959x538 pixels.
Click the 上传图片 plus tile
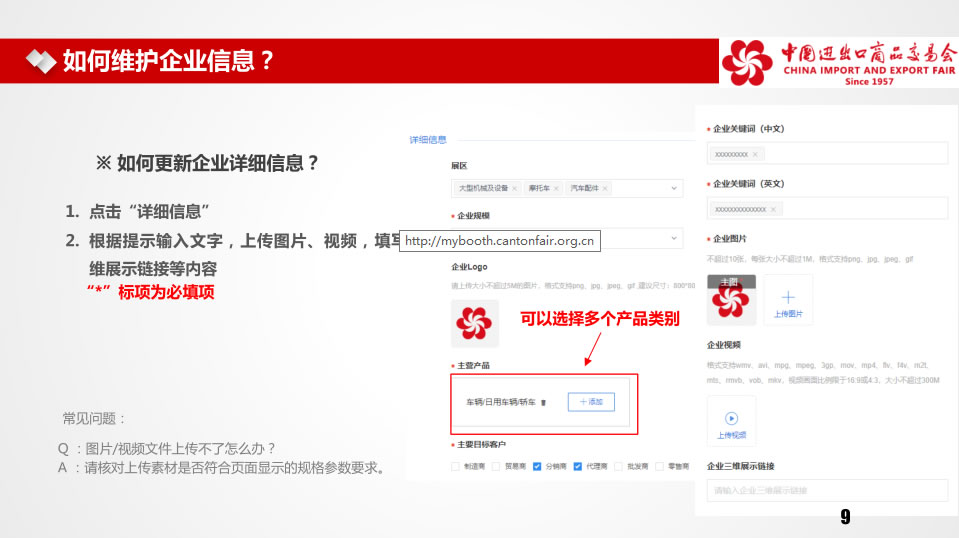[788, 300]
